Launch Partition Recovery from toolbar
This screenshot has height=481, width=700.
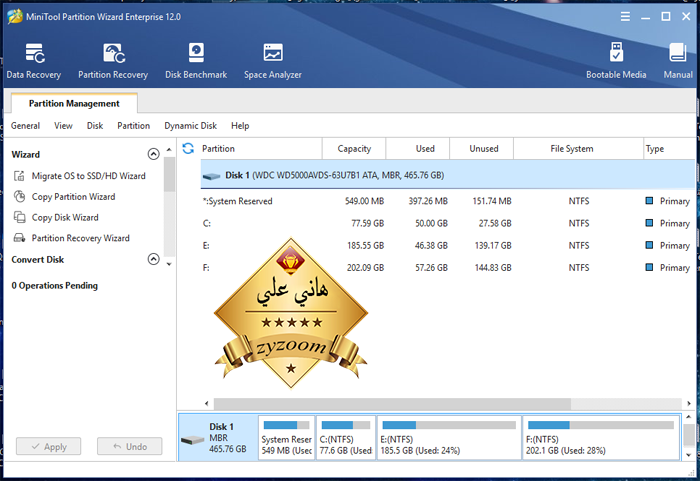[113, 61]
